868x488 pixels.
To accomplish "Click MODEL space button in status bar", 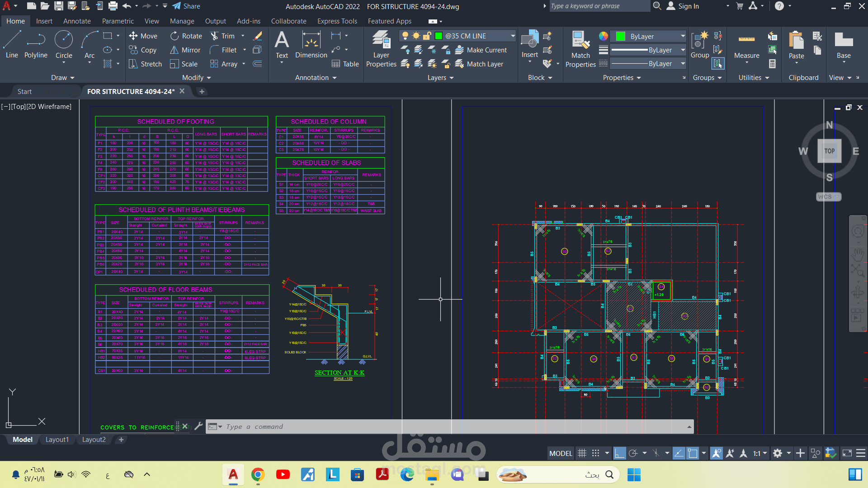I will pyautogui.click(x=561, y=453).
